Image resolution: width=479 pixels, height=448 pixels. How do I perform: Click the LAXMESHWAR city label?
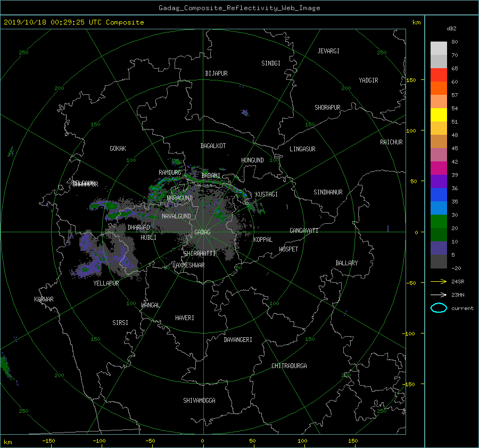tap(188, 265)
